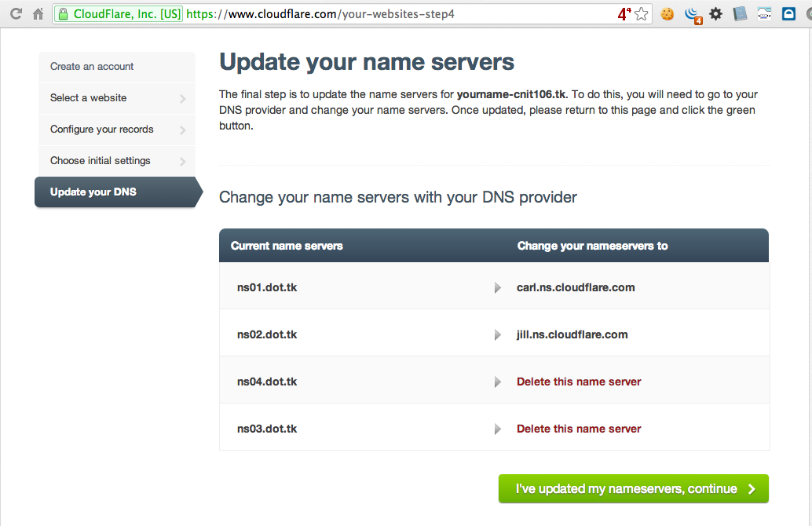Go to Choose initial settings step
812x526 pixels.
click(116, 162)
